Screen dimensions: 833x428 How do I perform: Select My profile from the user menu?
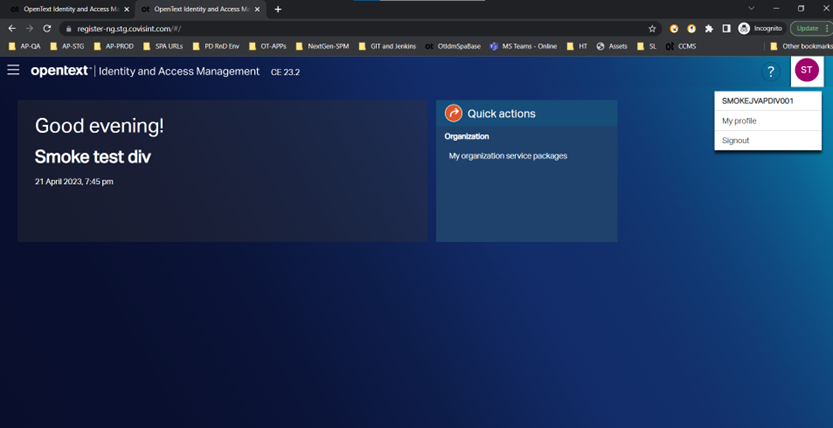click(739, 121)
